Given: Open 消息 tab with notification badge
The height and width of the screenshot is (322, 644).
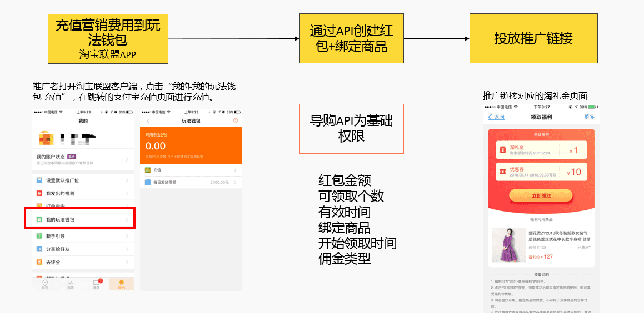Looking at the screenshot, I should 96,284.
